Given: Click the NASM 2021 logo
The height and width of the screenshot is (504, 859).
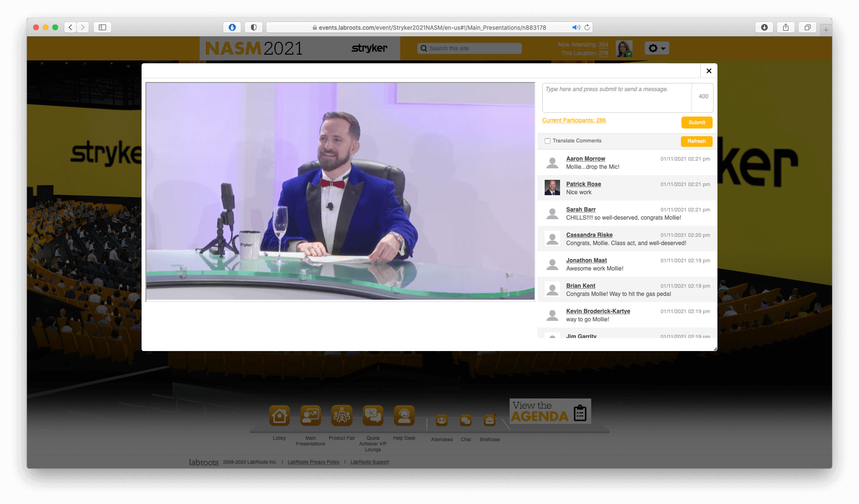Looking at the screenshot, I should 254,48.
